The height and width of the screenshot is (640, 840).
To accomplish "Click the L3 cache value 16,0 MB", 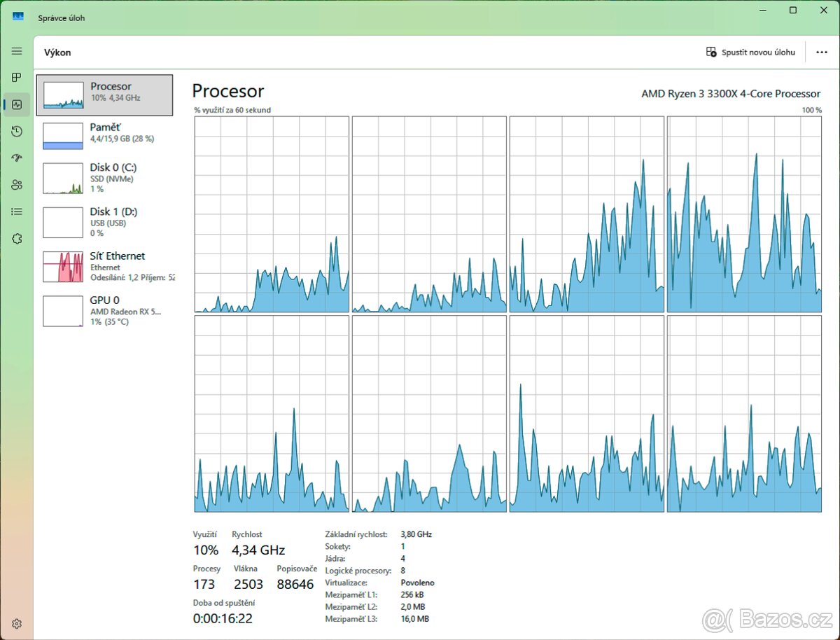I will click(415, 619).
